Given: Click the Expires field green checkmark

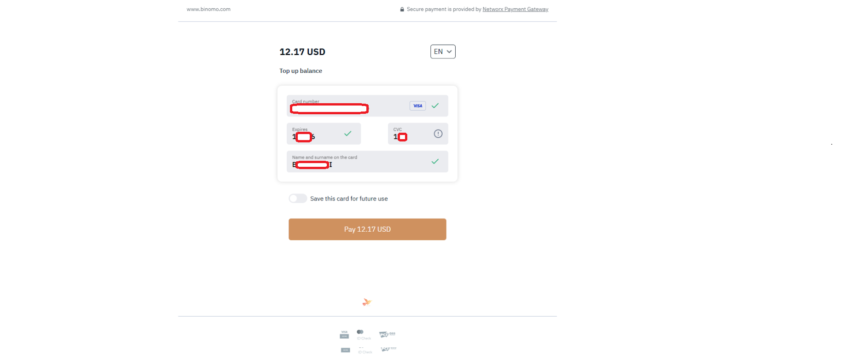Looking at the screenshot, I should click(348, 134).
